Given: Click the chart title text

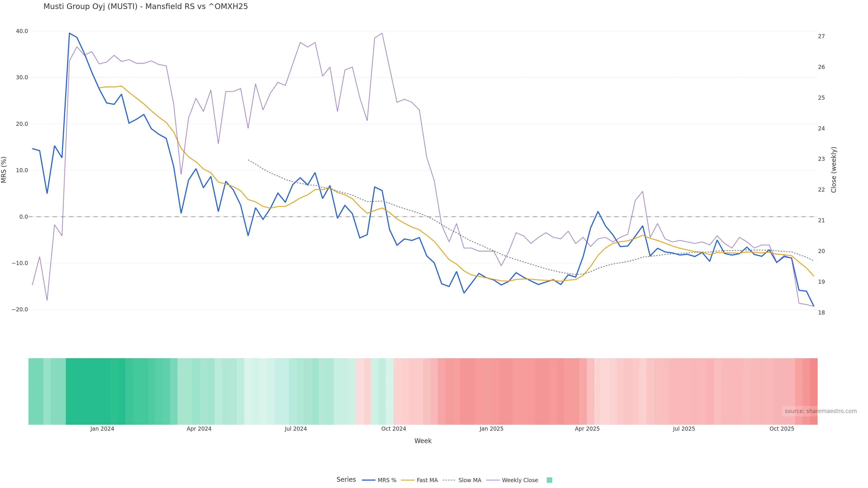Looking at the screenshot, I should tap(146, 7).
